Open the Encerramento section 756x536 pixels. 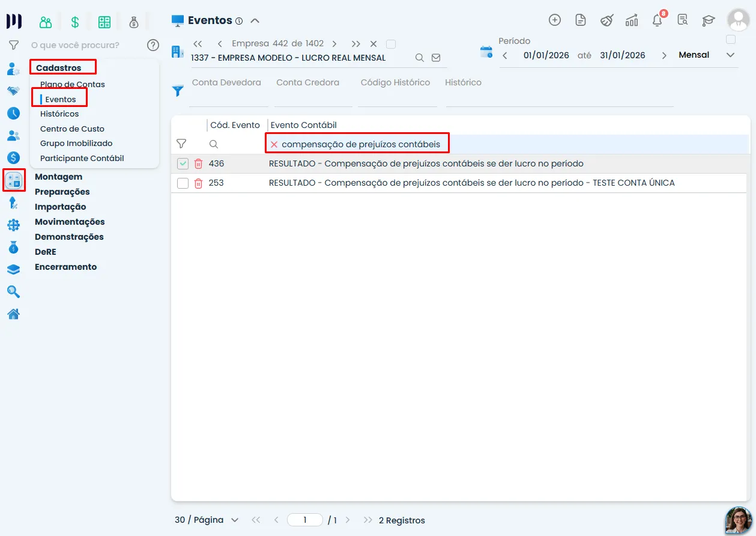coord(65,267)
